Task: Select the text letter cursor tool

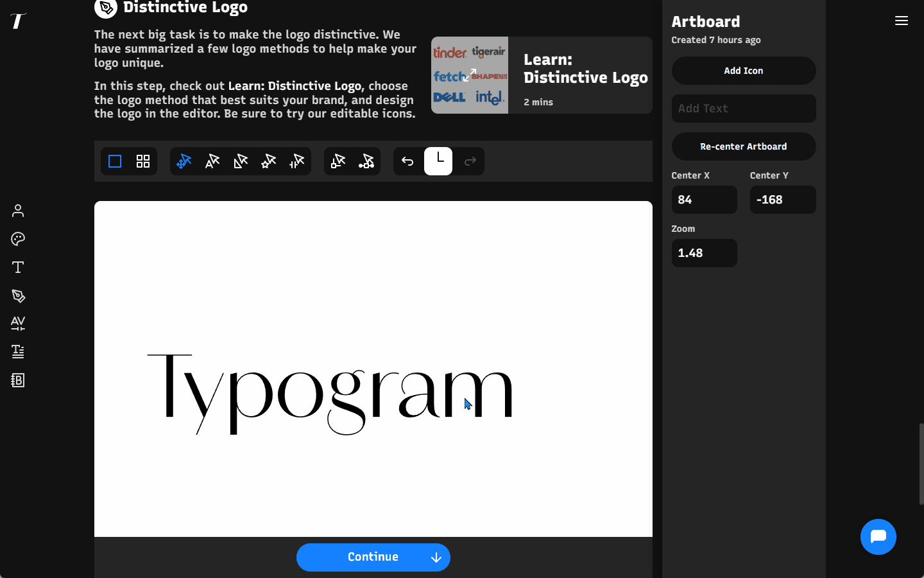Action: (212, 161)
